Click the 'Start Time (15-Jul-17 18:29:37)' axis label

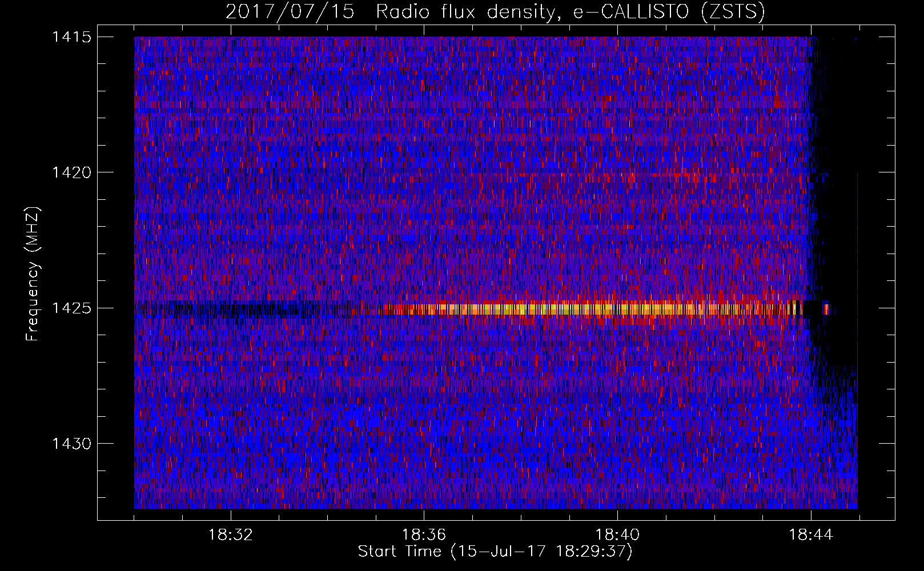coord(495,552)
